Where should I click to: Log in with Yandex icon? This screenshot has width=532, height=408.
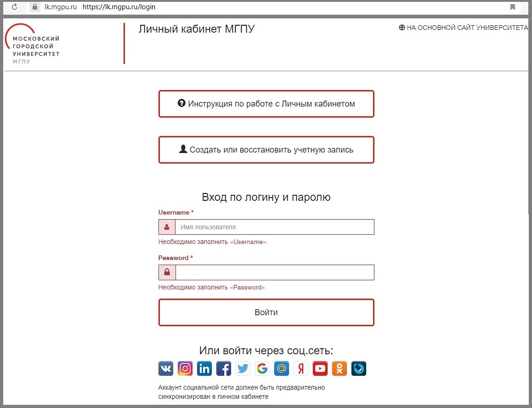pyautogui.click(x=301, y=368)
